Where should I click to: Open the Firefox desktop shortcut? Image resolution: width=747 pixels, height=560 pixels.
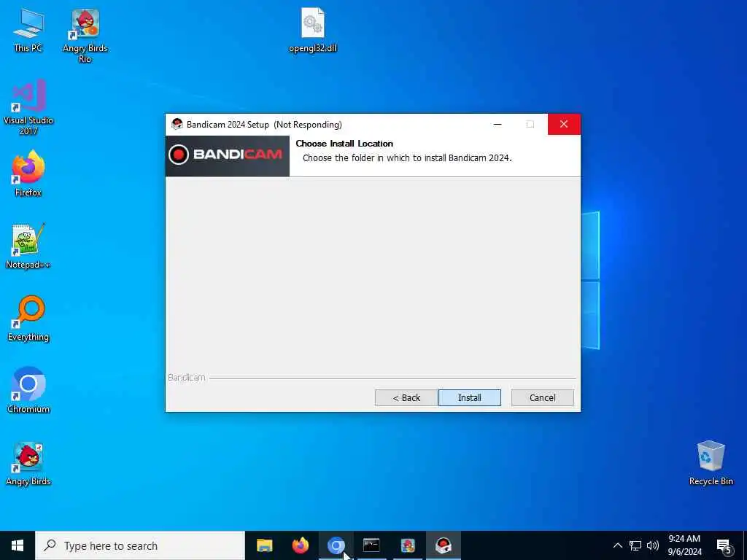[28, 174]
